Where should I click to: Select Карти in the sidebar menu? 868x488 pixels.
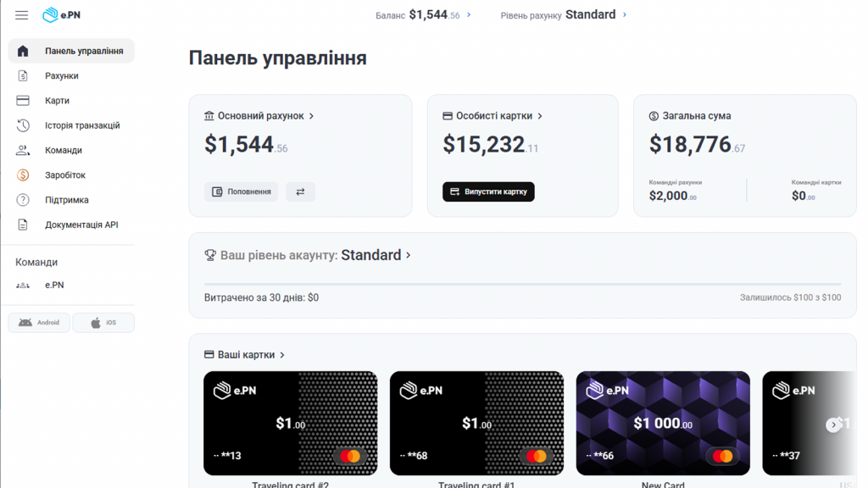coord(57,101)
